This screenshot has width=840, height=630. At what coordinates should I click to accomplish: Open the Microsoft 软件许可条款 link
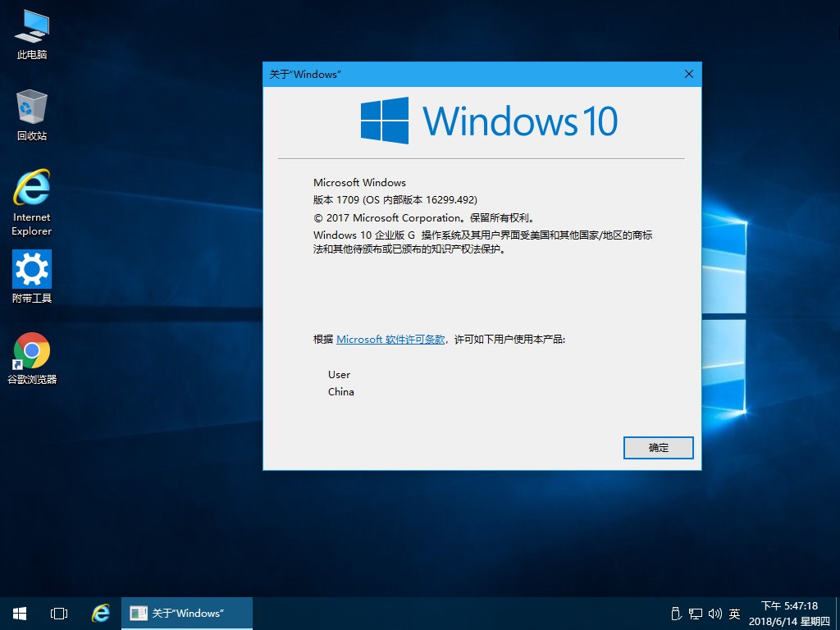coord(390,339)
